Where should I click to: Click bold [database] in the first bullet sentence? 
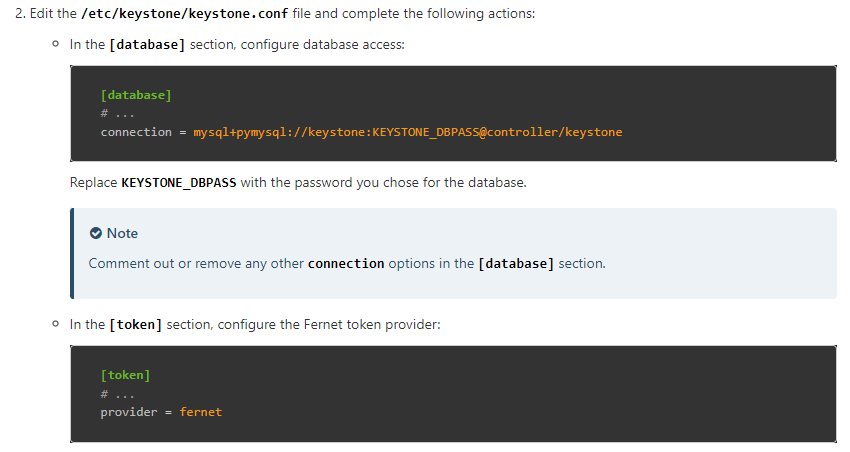pyautogui.click(x=147, y=44)
